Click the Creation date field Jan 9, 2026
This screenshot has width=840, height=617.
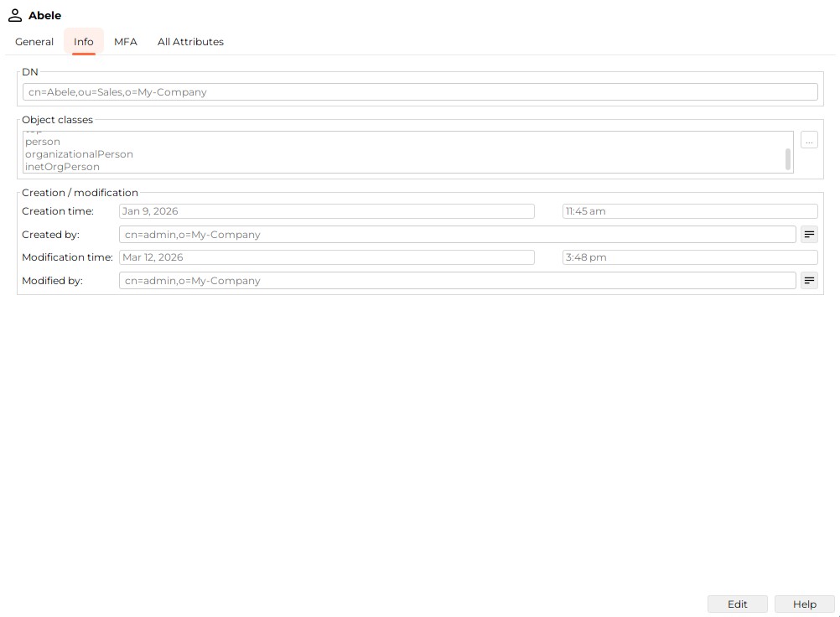pos(327,211)
